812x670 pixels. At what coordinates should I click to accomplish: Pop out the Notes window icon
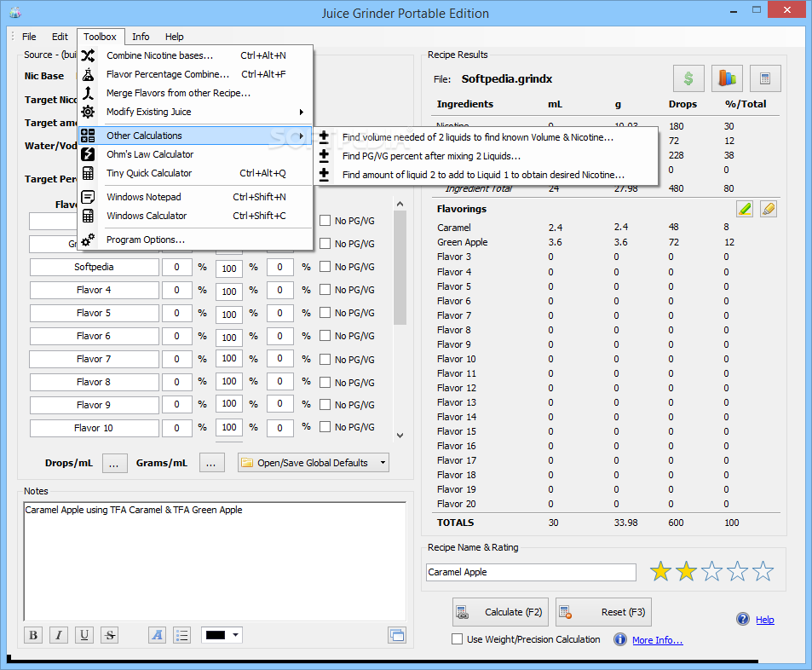(397, 635)
